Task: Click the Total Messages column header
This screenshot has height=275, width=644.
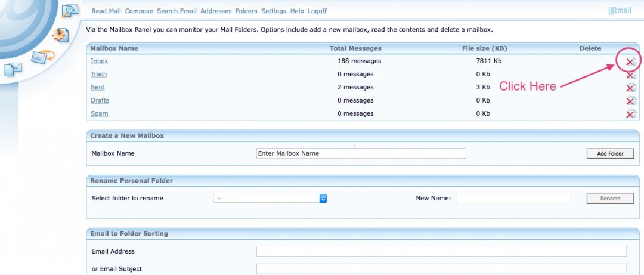Action: pyautogui.click(x=355, y=48)
